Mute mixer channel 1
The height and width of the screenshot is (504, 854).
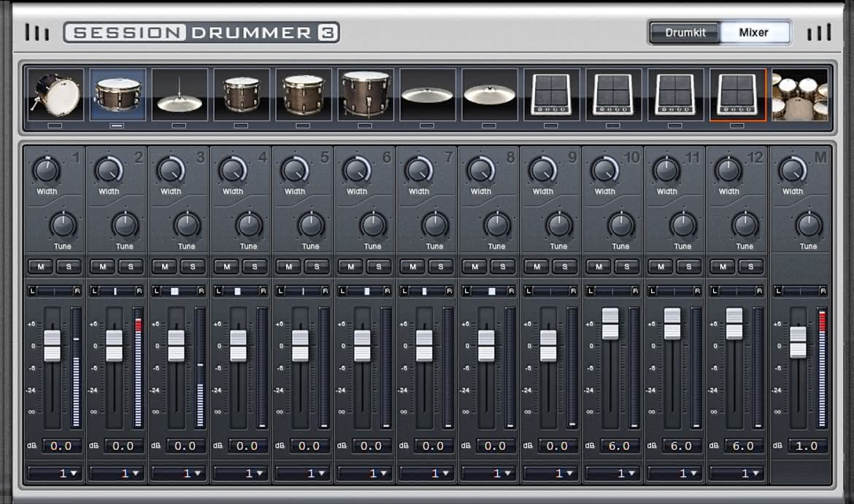(x=41, y=267)
